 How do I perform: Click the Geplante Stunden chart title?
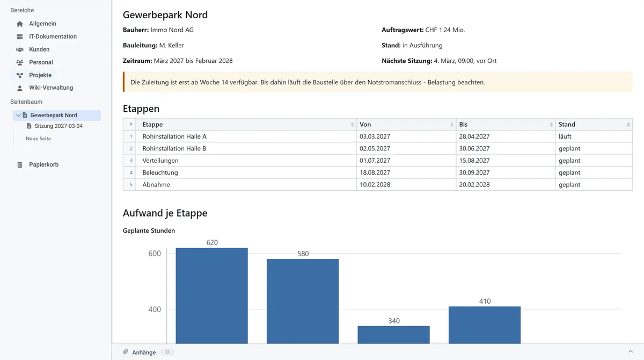[149, 231]
